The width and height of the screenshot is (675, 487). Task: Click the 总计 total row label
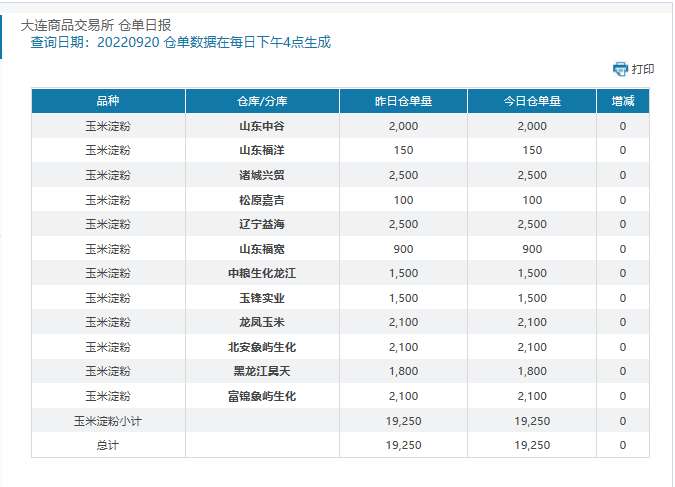[x=108, y=445]
